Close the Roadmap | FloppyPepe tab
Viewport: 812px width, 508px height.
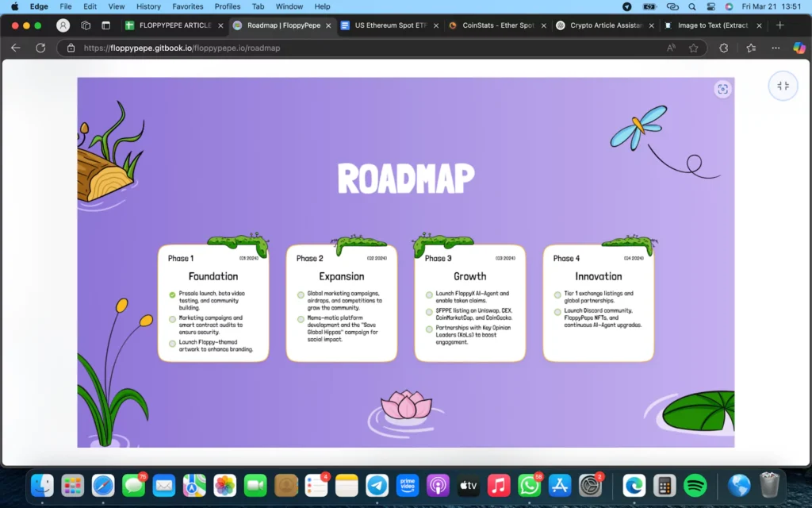[x=328, y=25]
